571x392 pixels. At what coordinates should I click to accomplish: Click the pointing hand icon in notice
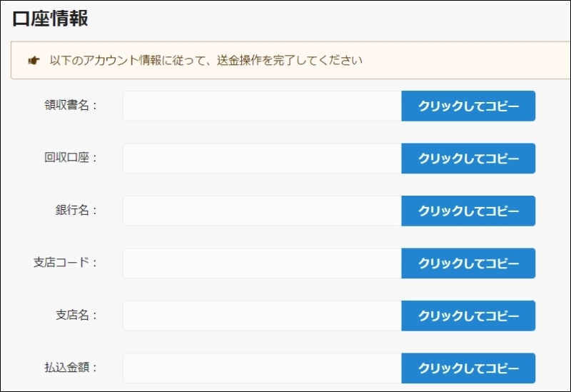point(34,61)
